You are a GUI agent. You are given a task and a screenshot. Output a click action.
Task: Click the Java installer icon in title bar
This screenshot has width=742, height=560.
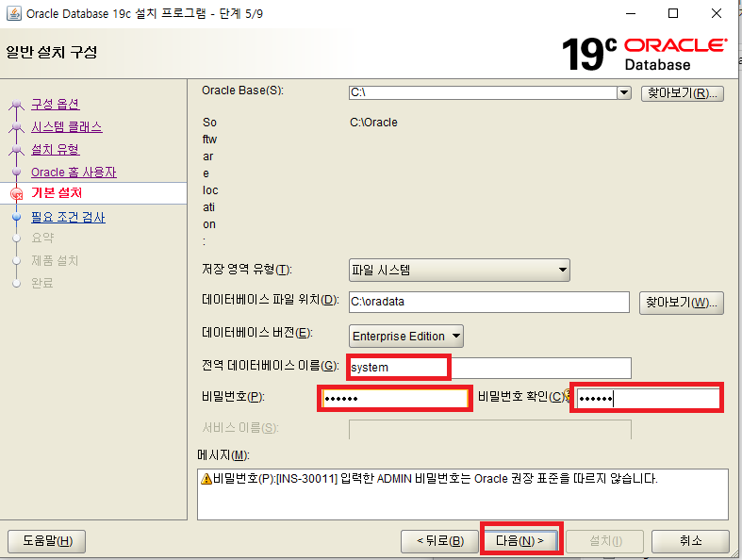pos(14,13)
